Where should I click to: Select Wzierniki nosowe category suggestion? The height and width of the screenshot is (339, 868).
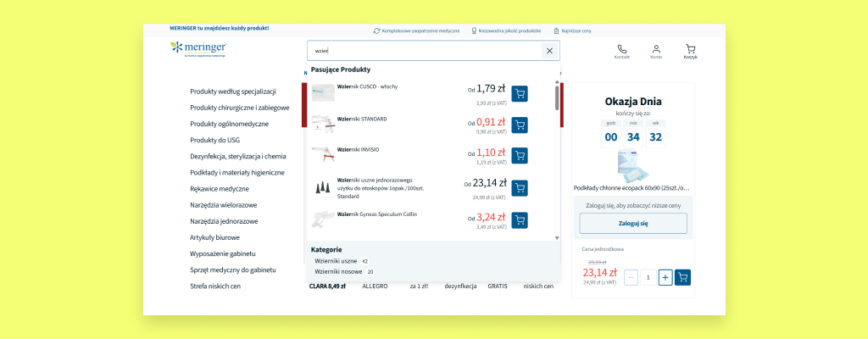[x=339, y=272]
